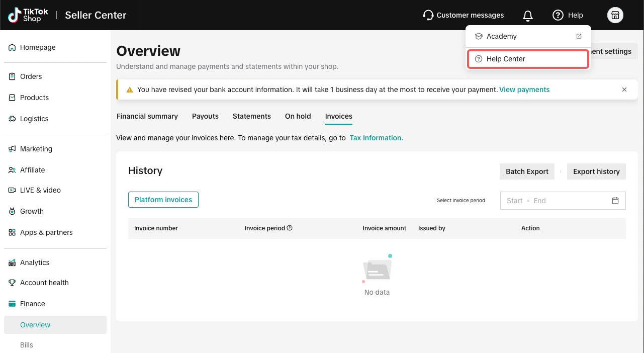Click the Invoice period info icon

coord(290,228)
